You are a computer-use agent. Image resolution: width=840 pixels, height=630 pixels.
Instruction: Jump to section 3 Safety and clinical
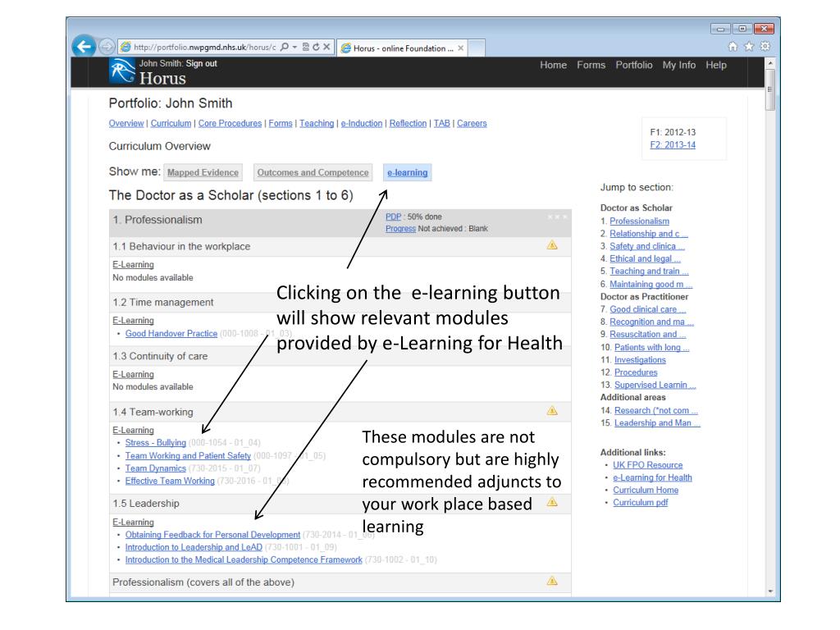tap(647, 246)
